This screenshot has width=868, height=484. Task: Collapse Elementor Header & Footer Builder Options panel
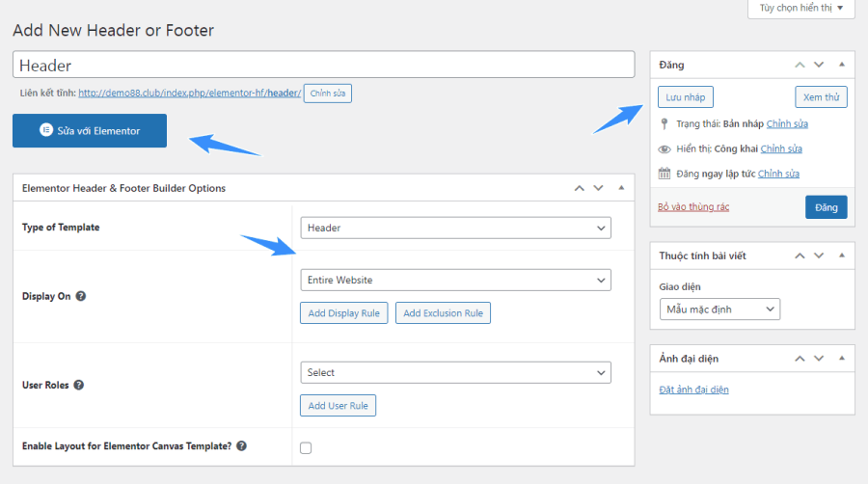(621, 188)
